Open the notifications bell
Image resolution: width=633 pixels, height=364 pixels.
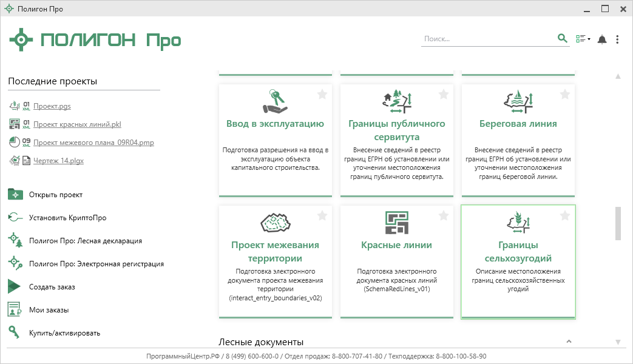tap(601, 39)
